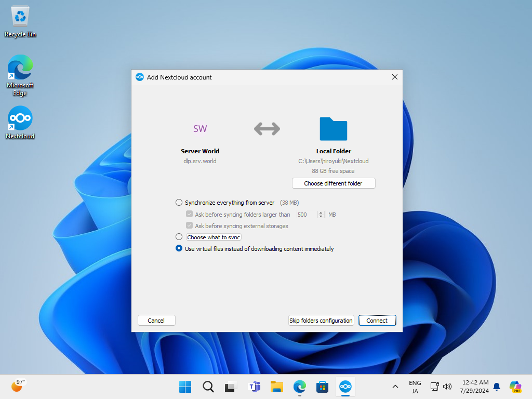The height and width of the screenshot is (399, 532).
Task: Select the Microsoft Edge desktop shortcut
Action: tap(20, 75)
